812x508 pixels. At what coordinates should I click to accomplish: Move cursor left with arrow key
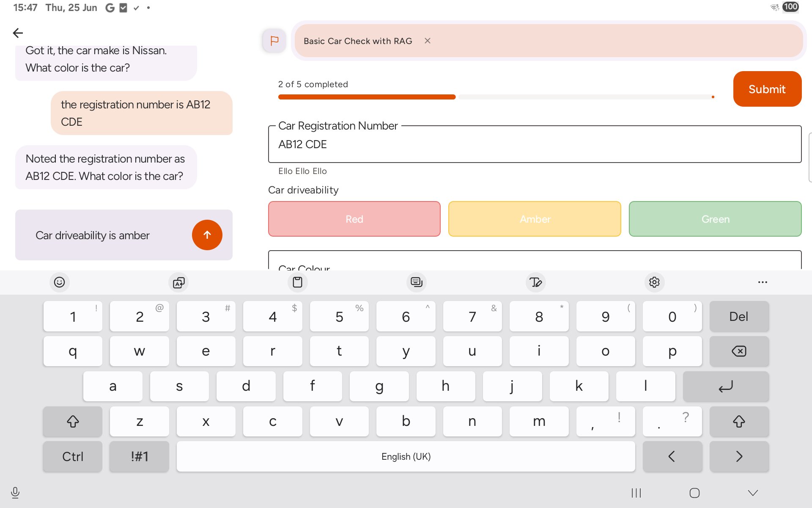[672, 456]
